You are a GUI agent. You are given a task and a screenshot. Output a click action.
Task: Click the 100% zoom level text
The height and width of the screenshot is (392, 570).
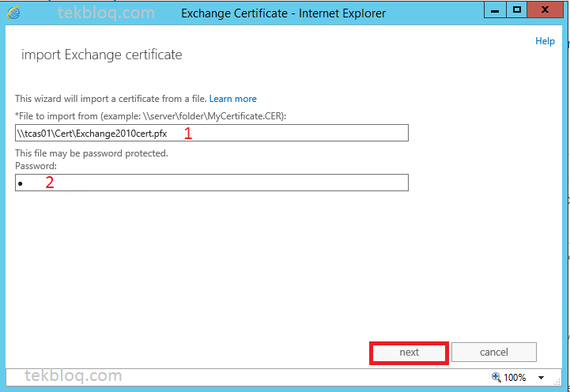(515, 378)
